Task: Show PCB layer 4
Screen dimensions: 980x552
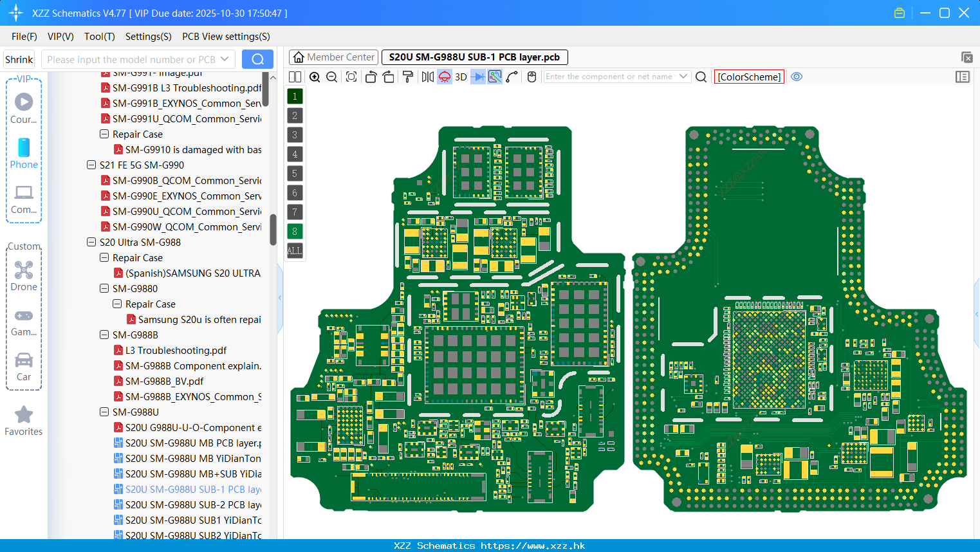Action: [295, 154]
